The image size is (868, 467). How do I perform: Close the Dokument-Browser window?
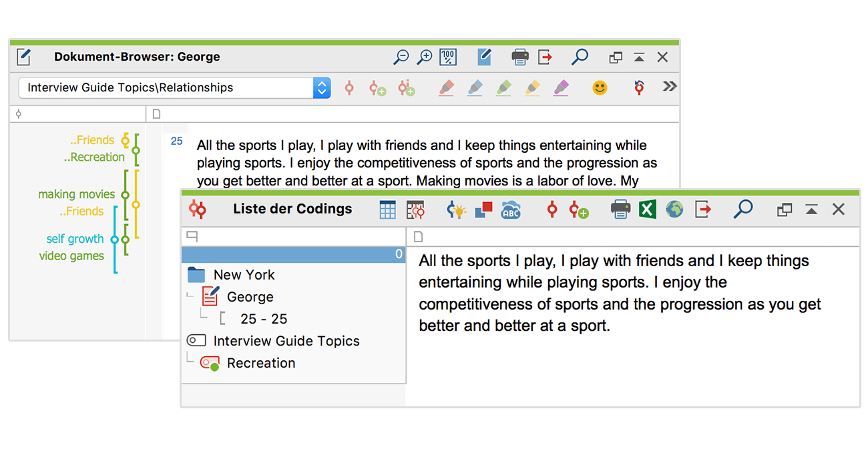point(662,57)
